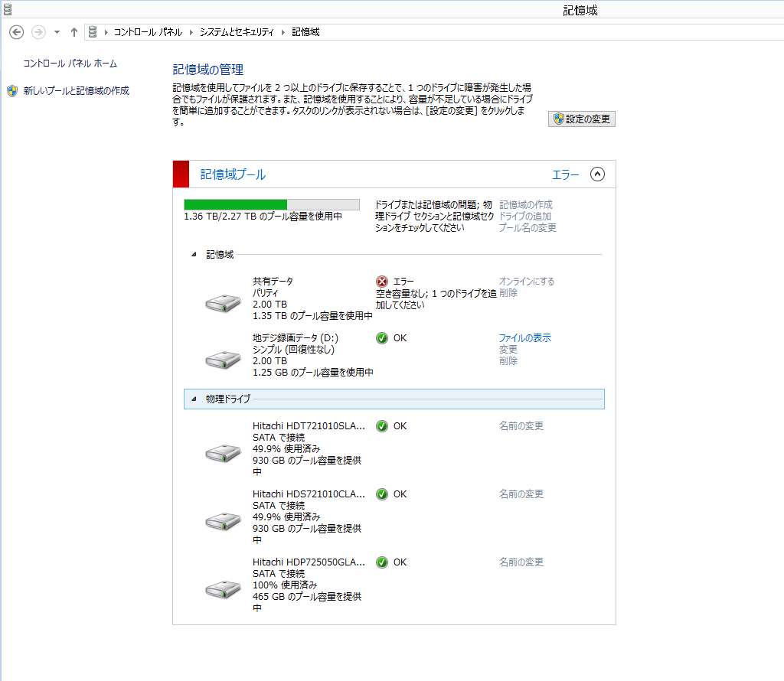Click the up navigation arrow
Screen dimensions: 784x681
click(73, 32)
